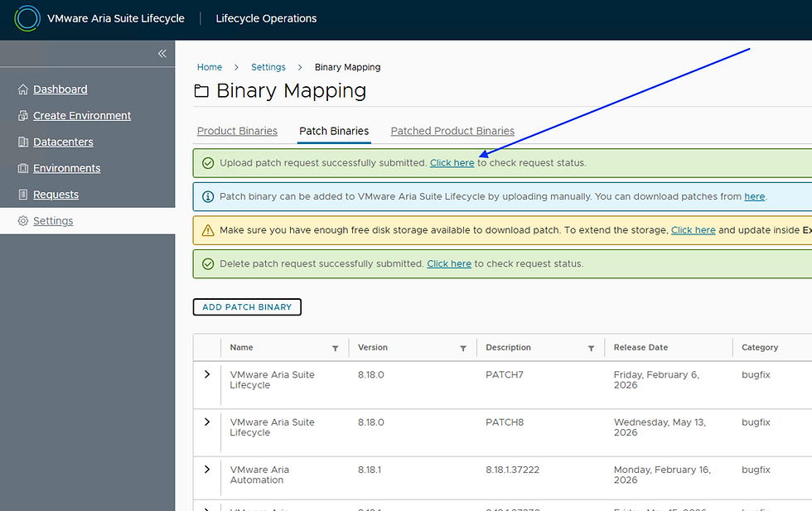Viewport: 812px width, 511px height.
Task: Click the warning triangle icon in yellow alert
Action: click(x=208, y=230)
